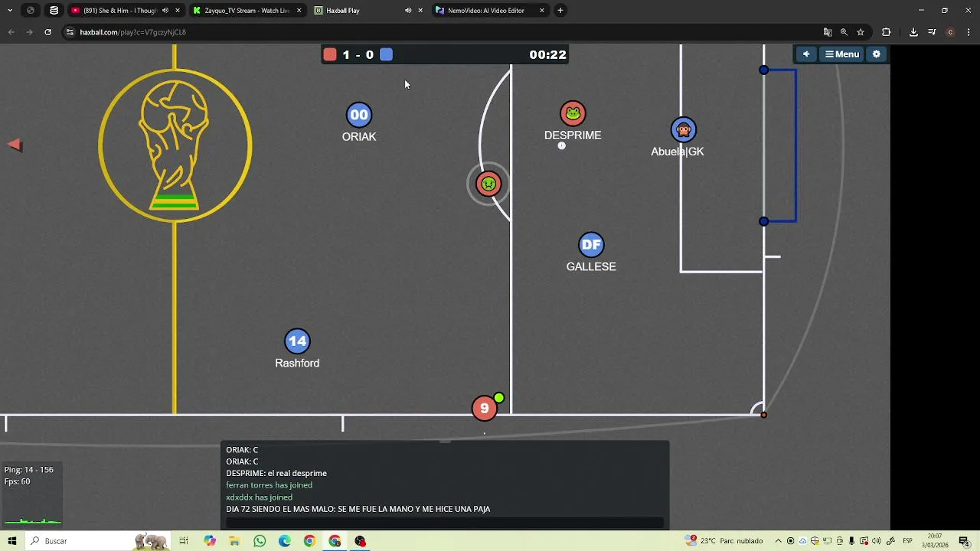
Task: Bookmark this page with the star
Action: click(861, 32)
